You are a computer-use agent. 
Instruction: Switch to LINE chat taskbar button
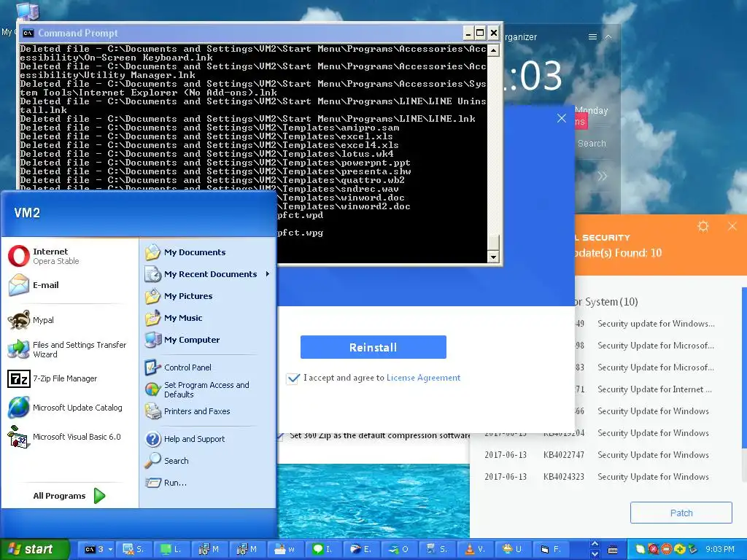[324, 550]
